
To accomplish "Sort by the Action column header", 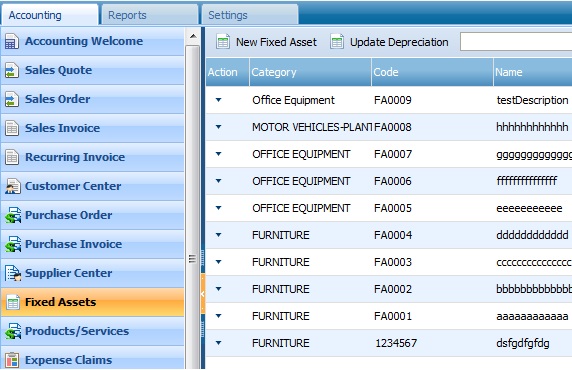I will click(228, 72).
